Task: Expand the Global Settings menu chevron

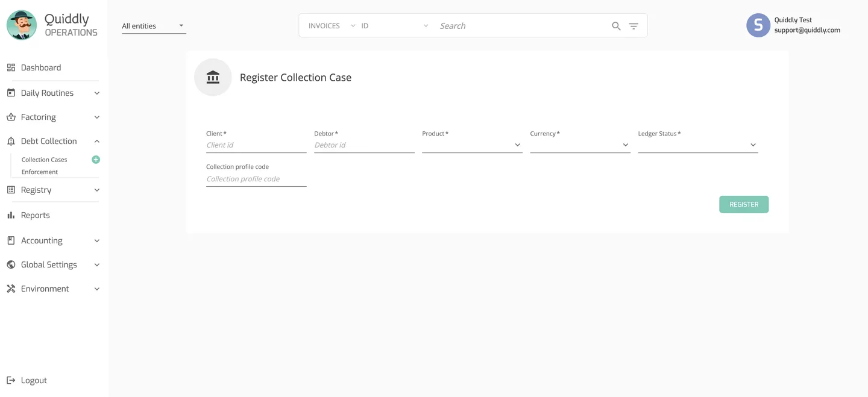Action: pos(97,264)
